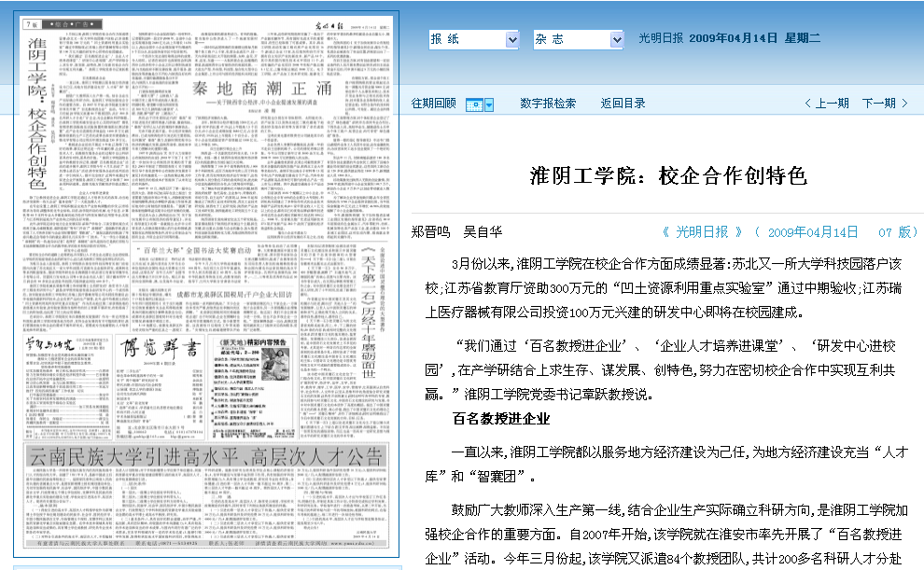The height and width of the screenshot is (570, 924).
Task: Click the 往期回顾 link
Action: (x=434, y=104)
